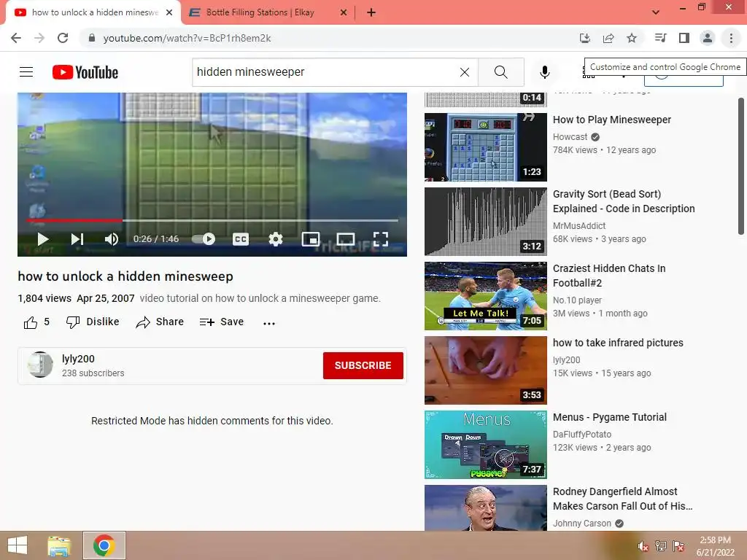Toggle the Chrome side panel
The width and height of the screenshot is (747, 560).
click(684, 38)
